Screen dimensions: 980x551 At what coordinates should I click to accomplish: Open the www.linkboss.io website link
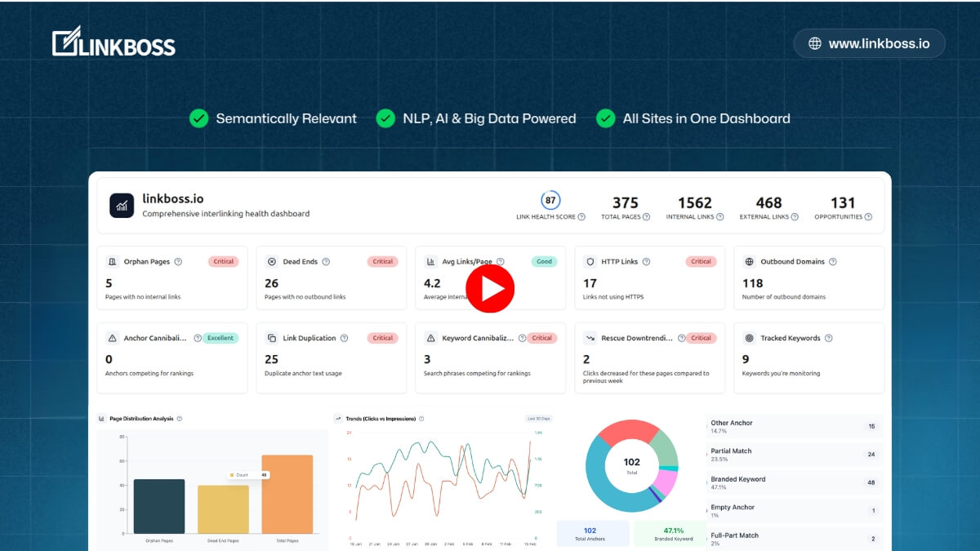click(x=868, y=43)
